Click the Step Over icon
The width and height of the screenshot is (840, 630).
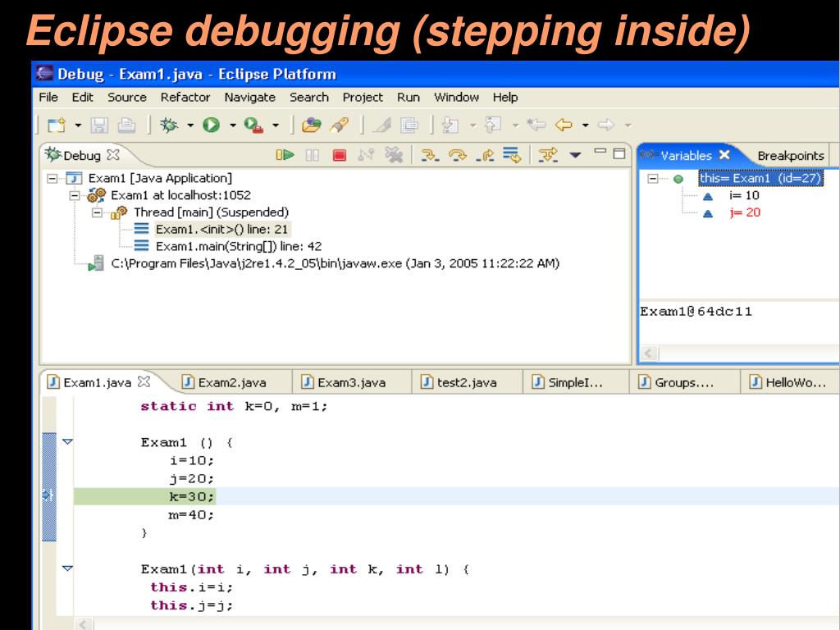[x=458, y=155]
